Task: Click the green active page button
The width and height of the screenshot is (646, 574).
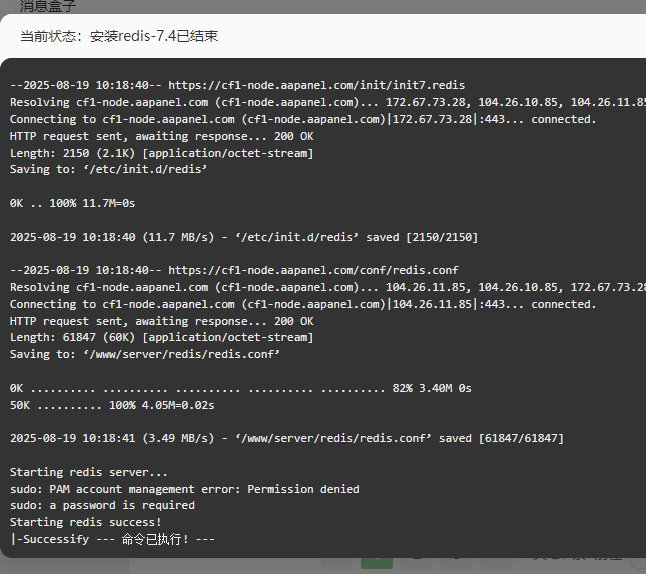Action: coord(377,563)
